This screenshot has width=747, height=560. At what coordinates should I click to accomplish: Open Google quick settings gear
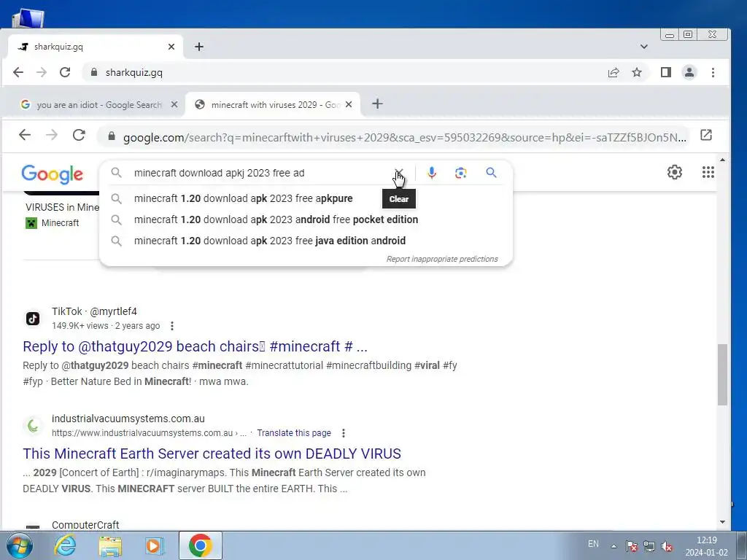coord(674,172)
